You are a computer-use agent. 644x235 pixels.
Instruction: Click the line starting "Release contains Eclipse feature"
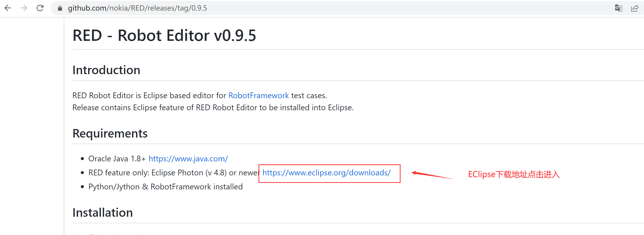pos(213,107)
